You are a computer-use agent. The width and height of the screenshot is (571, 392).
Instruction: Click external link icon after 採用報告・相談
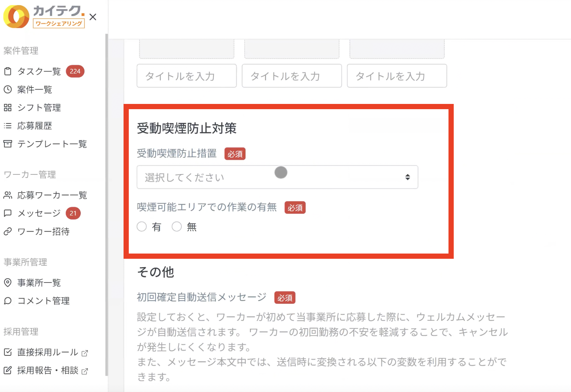point(84,371)
